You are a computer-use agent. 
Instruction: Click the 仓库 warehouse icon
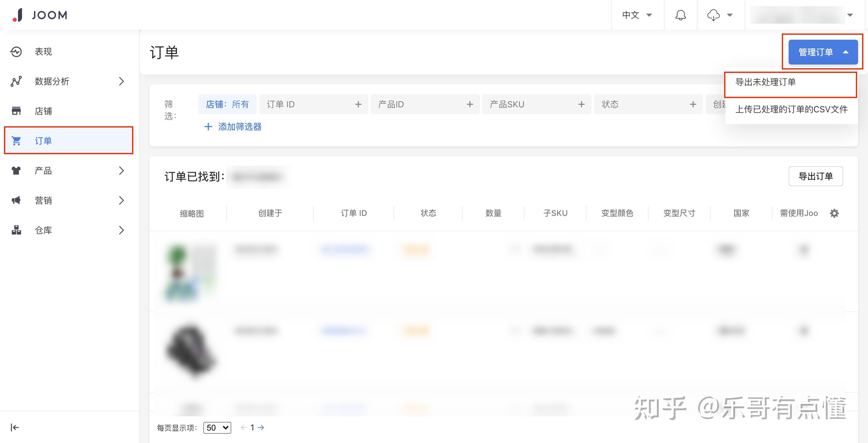point(16,230)
